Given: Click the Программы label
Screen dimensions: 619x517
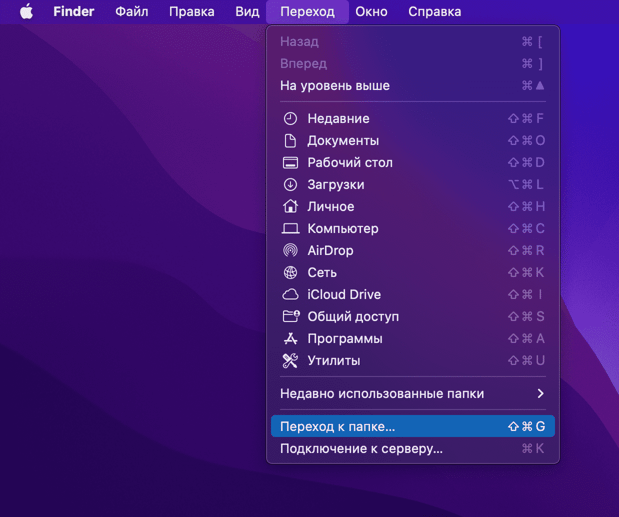Looking at the screenshot, I should click(x=345, y=338).
